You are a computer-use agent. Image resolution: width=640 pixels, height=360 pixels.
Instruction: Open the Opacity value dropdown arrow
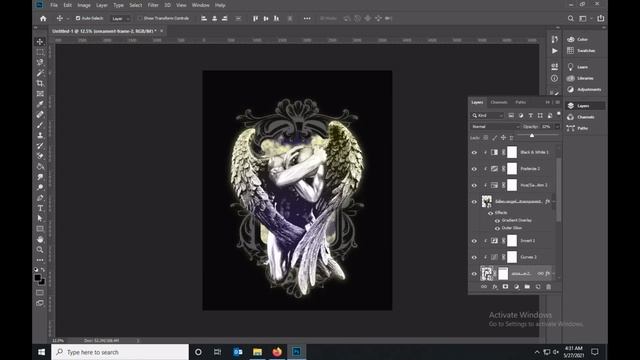tap(557, 127)
